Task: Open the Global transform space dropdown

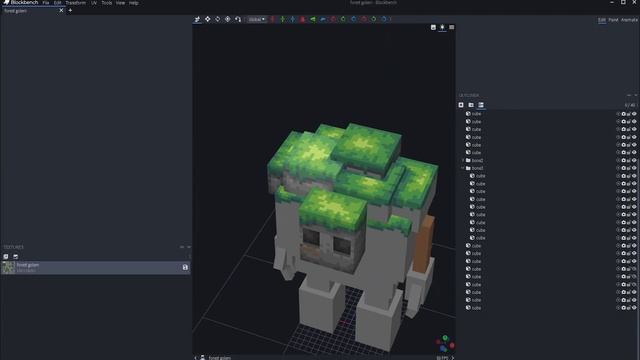Action: [x=257, y=19]
